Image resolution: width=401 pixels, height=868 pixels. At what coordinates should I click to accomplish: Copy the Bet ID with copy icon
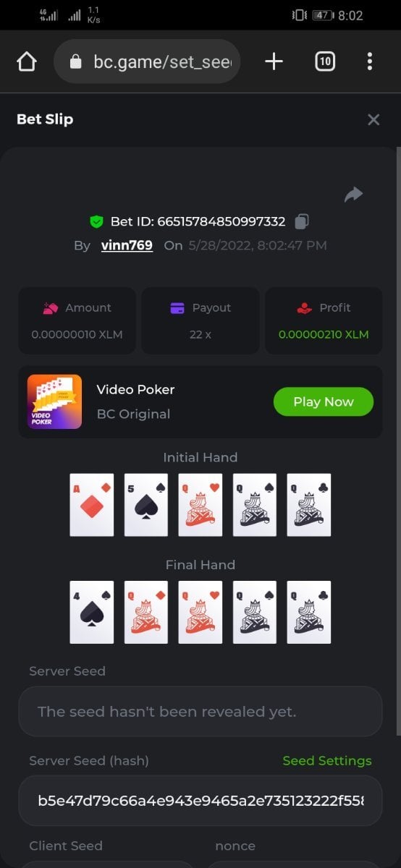(x=303, y=221)
